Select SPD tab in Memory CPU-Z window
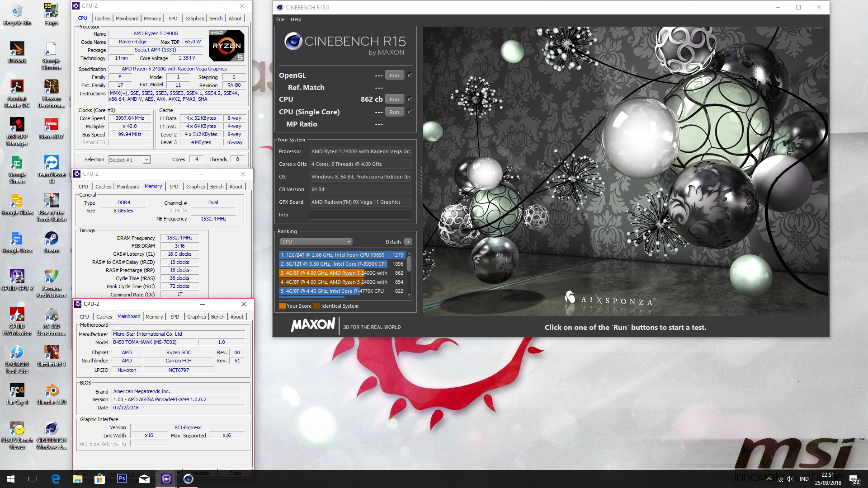 (x=174, y=187)
